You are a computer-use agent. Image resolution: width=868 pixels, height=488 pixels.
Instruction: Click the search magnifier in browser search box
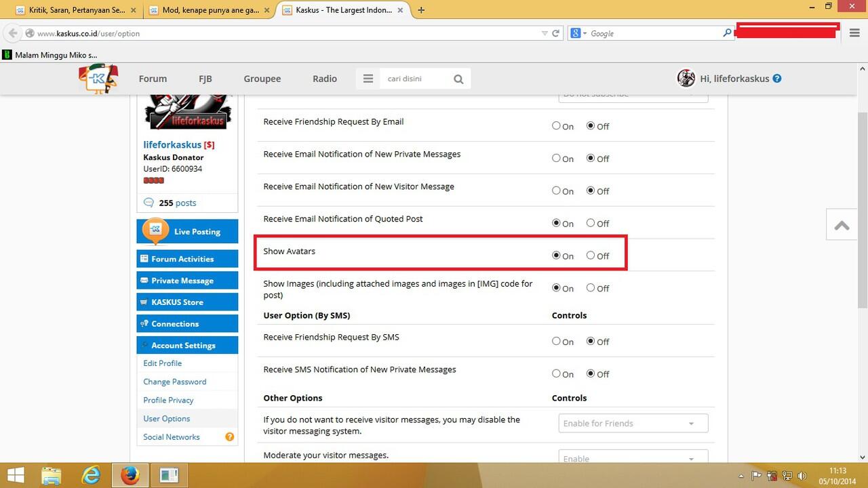click(727, 33)
